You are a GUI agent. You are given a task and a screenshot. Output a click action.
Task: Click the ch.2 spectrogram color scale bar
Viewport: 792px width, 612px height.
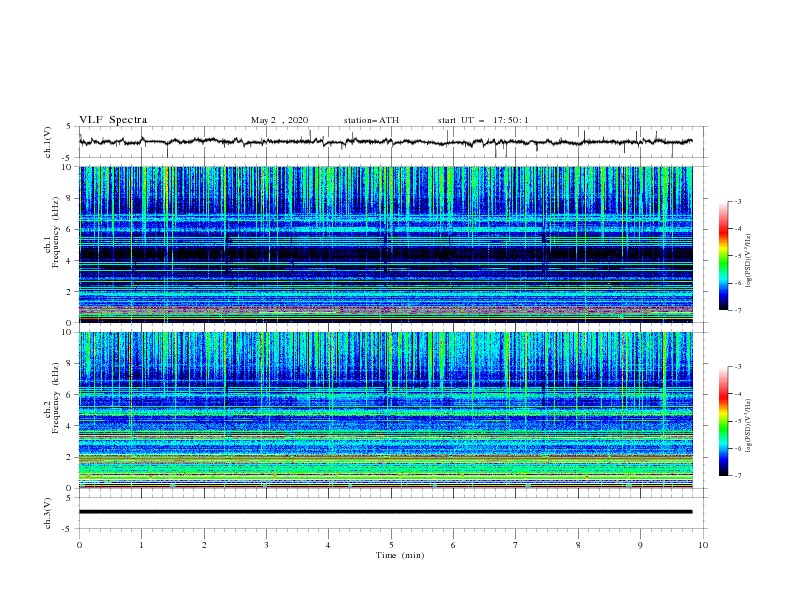[x=723, y=421]
